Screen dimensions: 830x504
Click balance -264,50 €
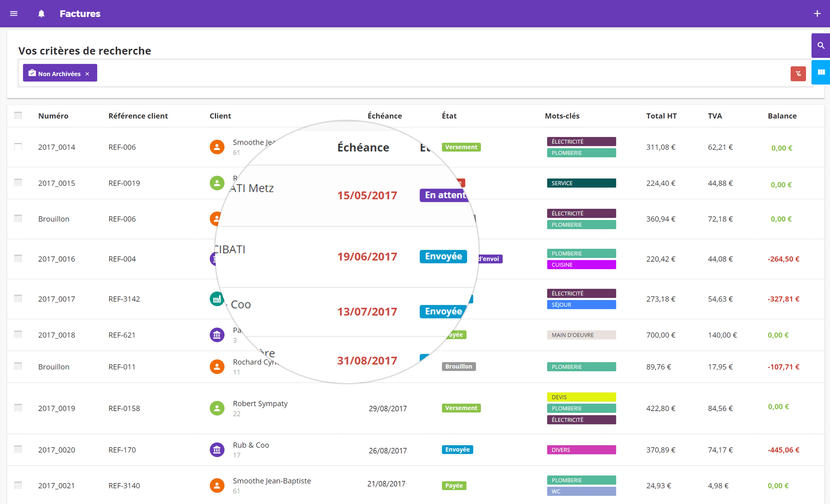(x=783, y=259)
